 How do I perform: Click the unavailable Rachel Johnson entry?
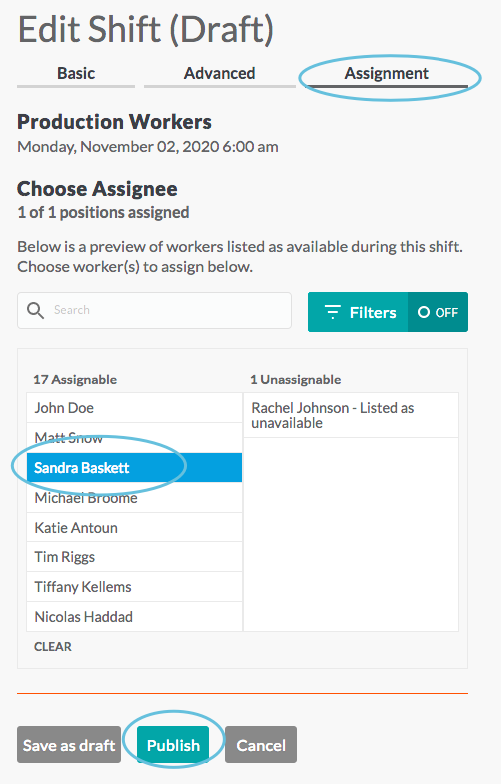pyautogui.click(x=351, y=416)
